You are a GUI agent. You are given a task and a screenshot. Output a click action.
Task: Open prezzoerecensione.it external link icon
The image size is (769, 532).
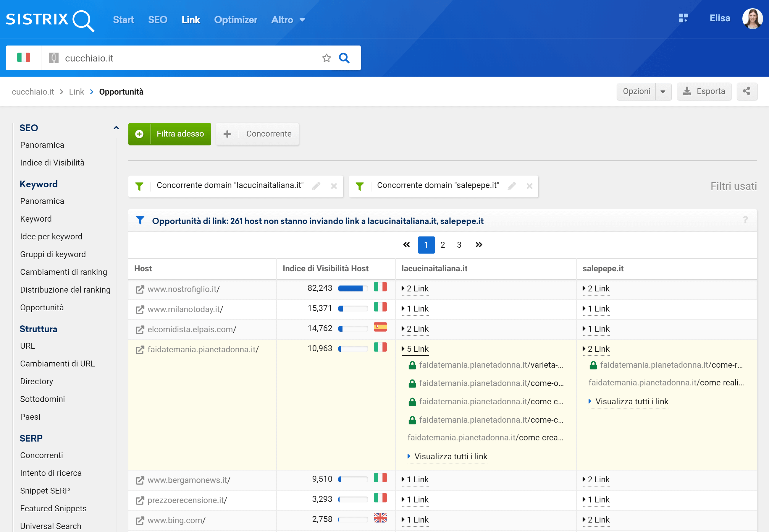[140, 500]
